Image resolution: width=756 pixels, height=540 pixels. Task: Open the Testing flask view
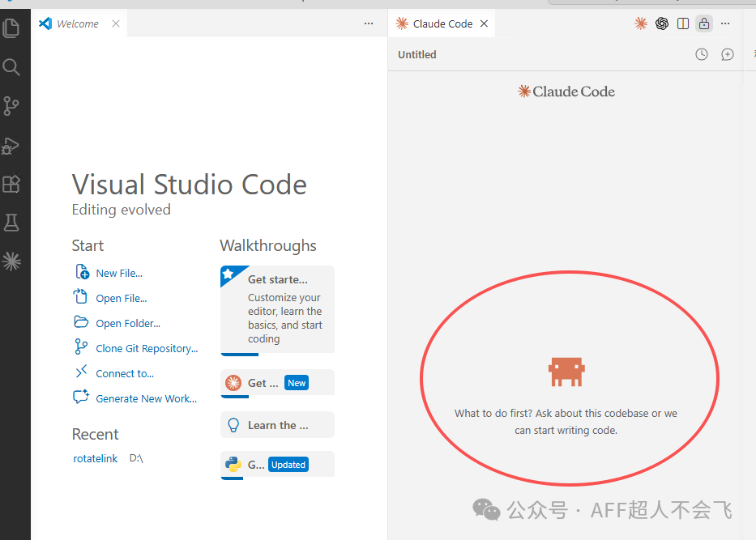pyautogui.click(x=11, y=223)
